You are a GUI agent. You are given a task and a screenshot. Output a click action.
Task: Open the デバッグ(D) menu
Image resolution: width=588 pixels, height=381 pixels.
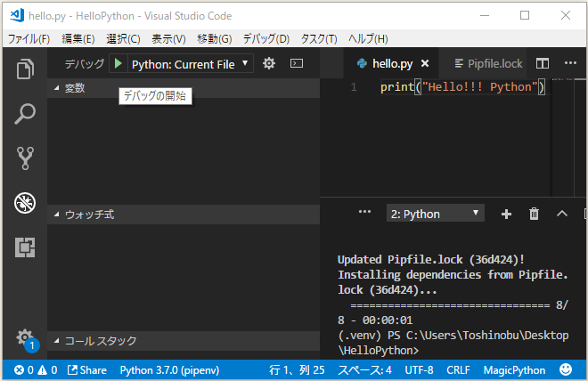[x=265, y=38]
